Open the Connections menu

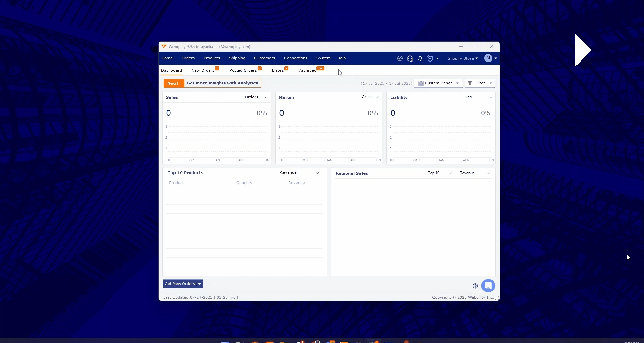coord(296,58)
